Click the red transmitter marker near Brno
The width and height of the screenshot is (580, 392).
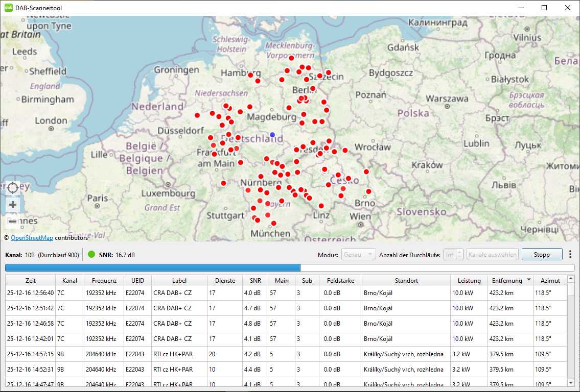point(368,191)
